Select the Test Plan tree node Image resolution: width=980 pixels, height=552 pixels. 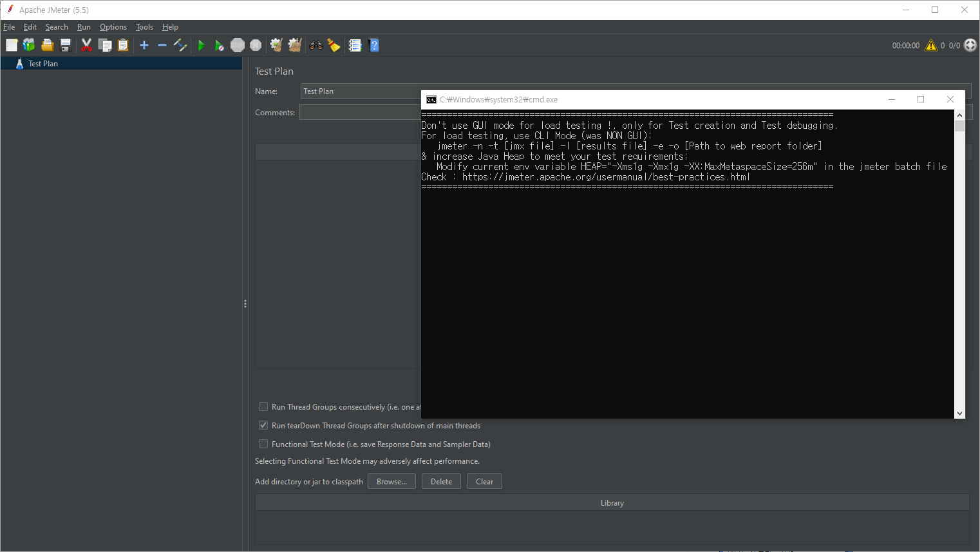pos(43,64)
